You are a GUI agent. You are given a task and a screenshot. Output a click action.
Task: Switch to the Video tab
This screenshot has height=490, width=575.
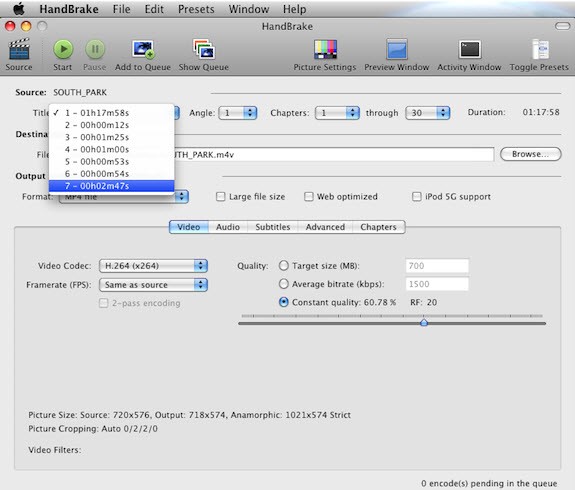point(189,227)
